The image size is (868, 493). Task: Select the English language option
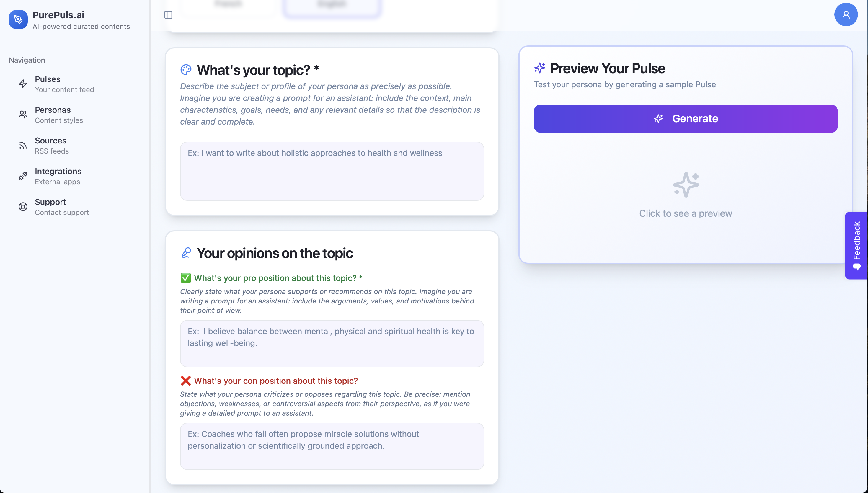click(332, 5)
